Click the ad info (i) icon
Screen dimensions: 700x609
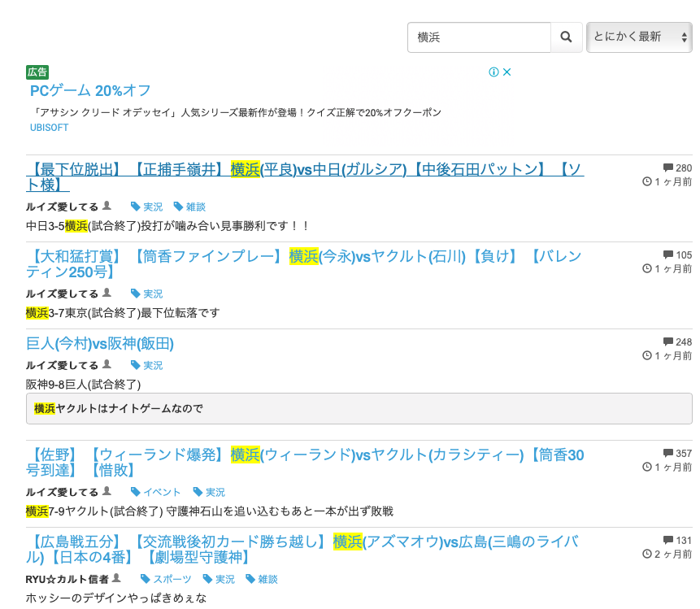(493, 72)
